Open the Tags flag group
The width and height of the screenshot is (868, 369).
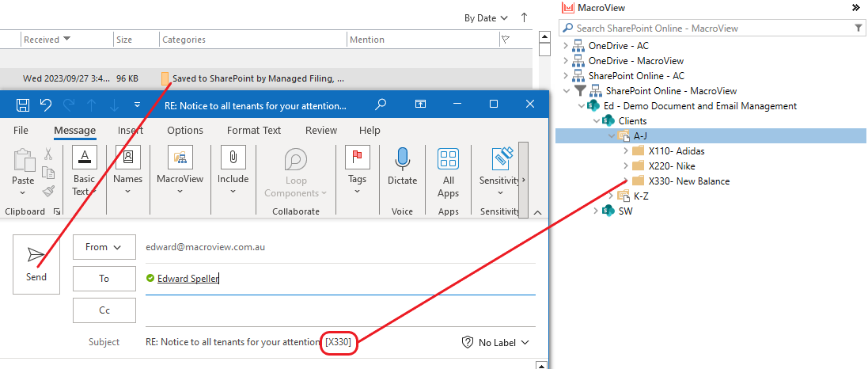point(357,171)
